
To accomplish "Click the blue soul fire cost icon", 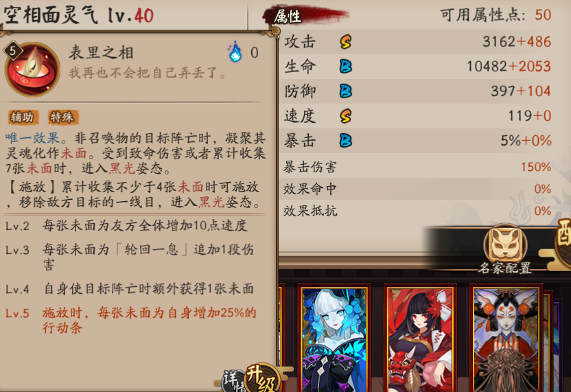I will pyautogui.click(x=235, y=51).
